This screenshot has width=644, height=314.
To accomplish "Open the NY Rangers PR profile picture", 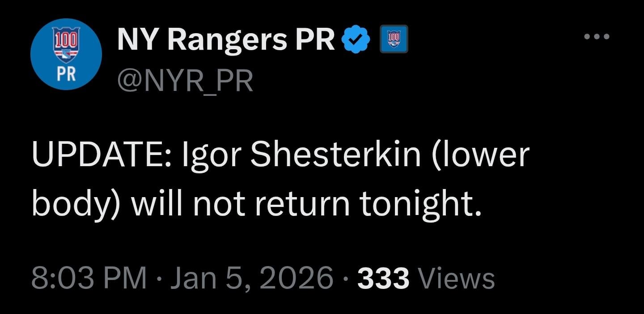I will (66, 54).
